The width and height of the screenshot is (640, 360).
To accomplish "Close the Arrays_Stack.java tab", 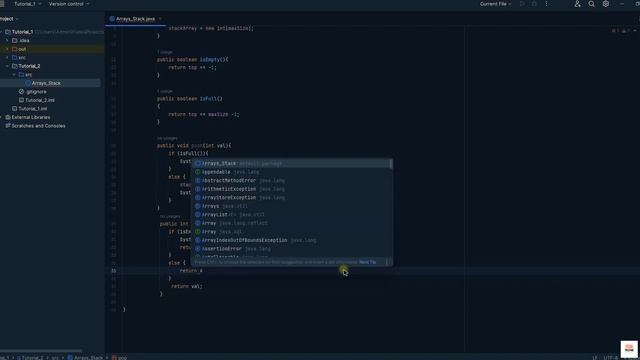I will [160, 19].
